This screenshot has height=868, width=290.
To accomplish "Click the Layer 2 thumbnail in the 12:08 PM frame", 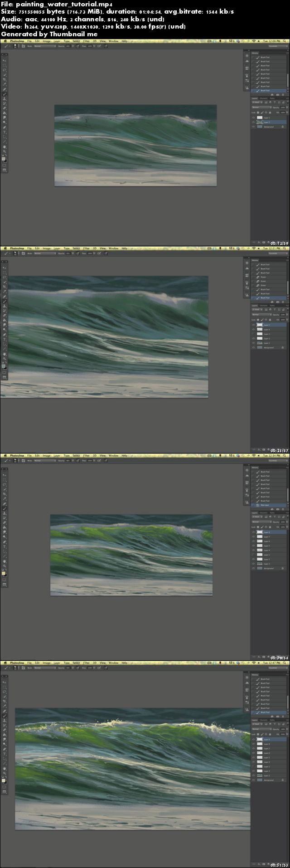I will tap(260, 122).
